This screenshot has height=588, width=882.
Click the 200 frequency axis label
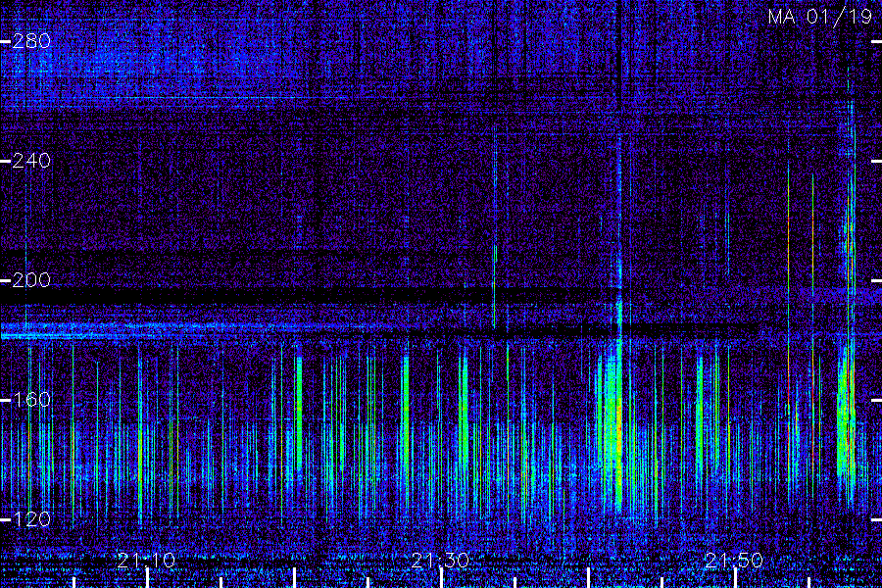(31, 280)
